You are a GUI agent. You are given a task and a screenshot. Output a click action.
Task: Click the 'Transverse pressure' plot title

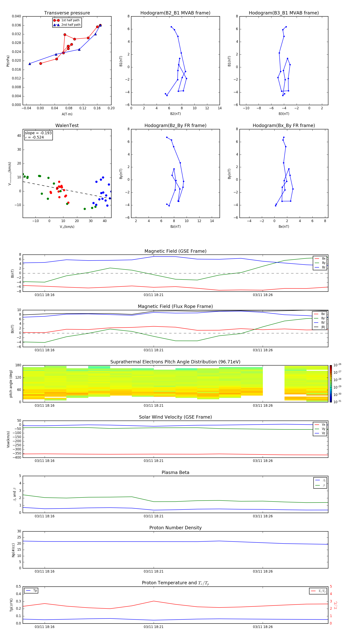67,13
